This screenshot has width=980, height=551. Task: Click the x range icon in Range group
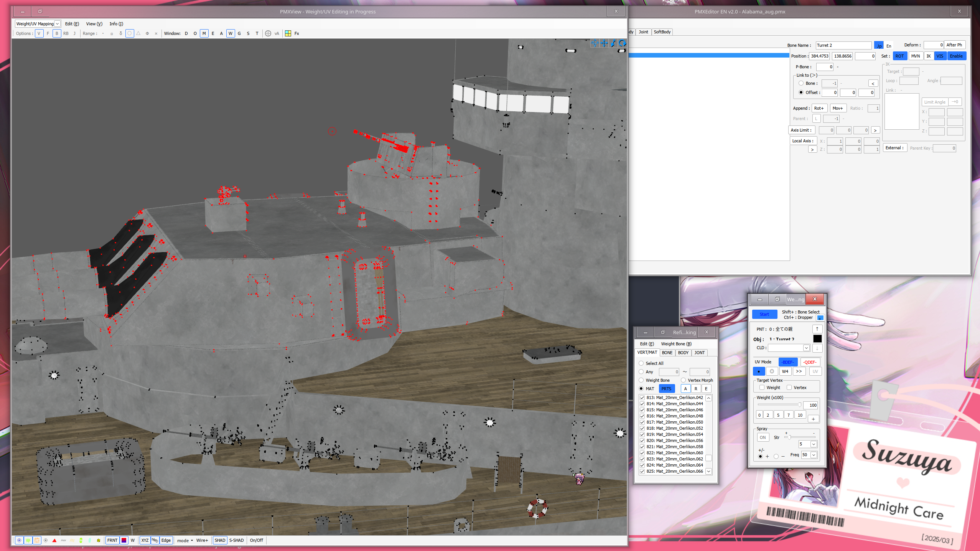156,33
